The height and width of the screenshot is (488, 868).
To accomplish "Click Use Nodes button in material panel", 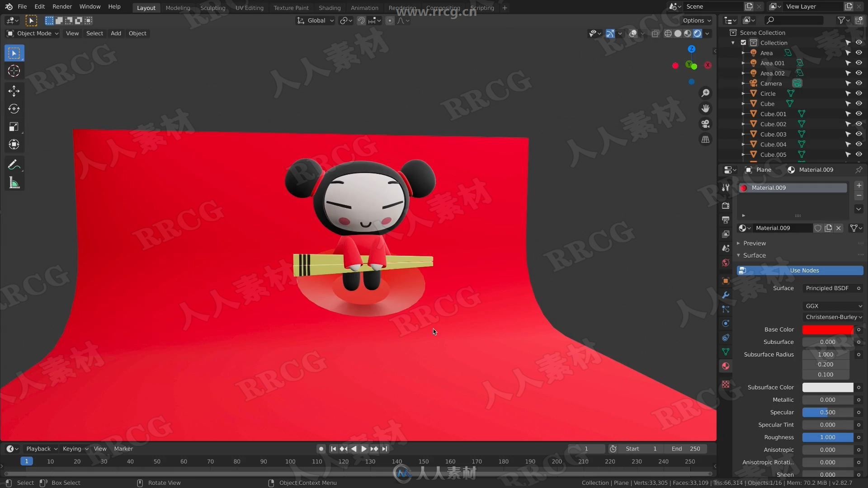I will (x=804, y=270).
